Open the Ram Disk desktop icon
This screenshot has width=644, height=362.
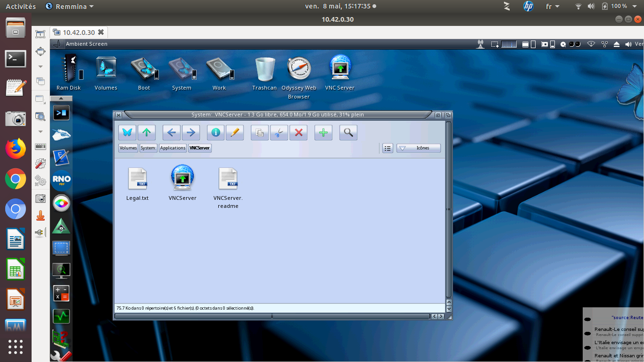point(69,69)
